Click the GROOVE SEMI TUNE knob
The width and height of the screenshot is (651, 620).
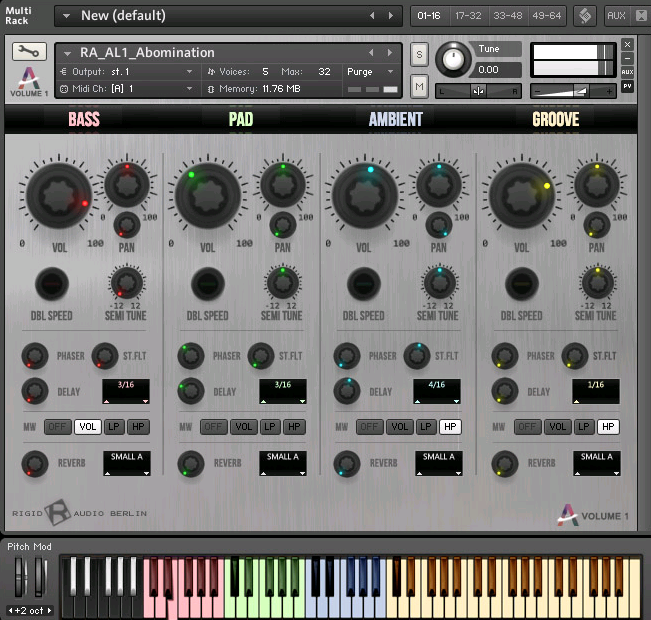click(x=597, y=283)
